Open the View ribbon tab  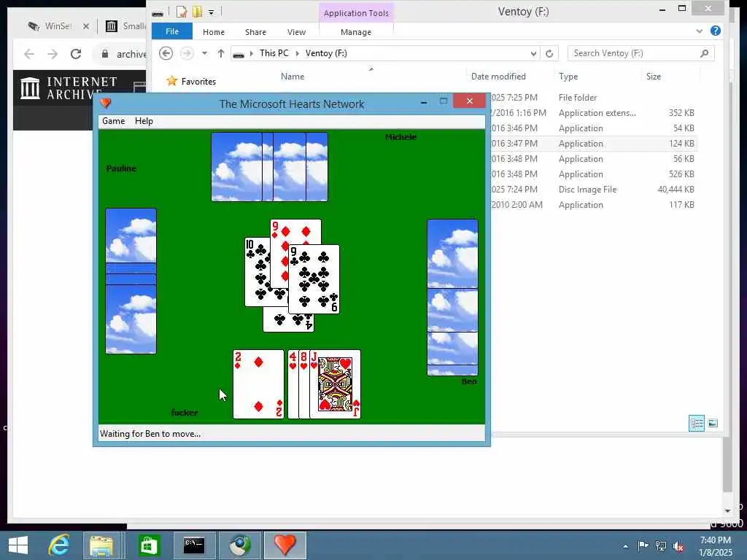click(x=296, y=32)
